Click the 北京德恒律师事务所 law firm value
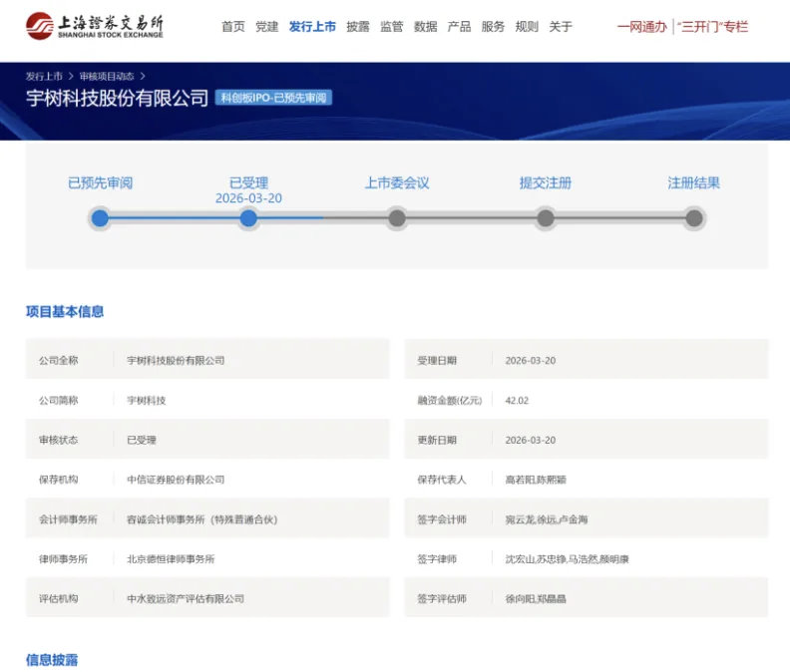Viewport: 790px width, 672px height. [171, 559]
